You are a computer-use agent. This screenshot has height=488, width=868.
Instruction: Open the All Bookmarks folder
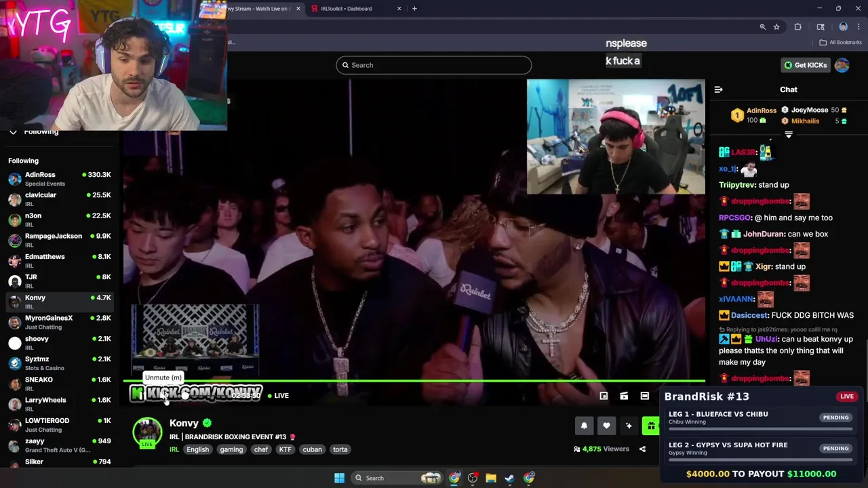pyautogui.click(x=840, y=42)
